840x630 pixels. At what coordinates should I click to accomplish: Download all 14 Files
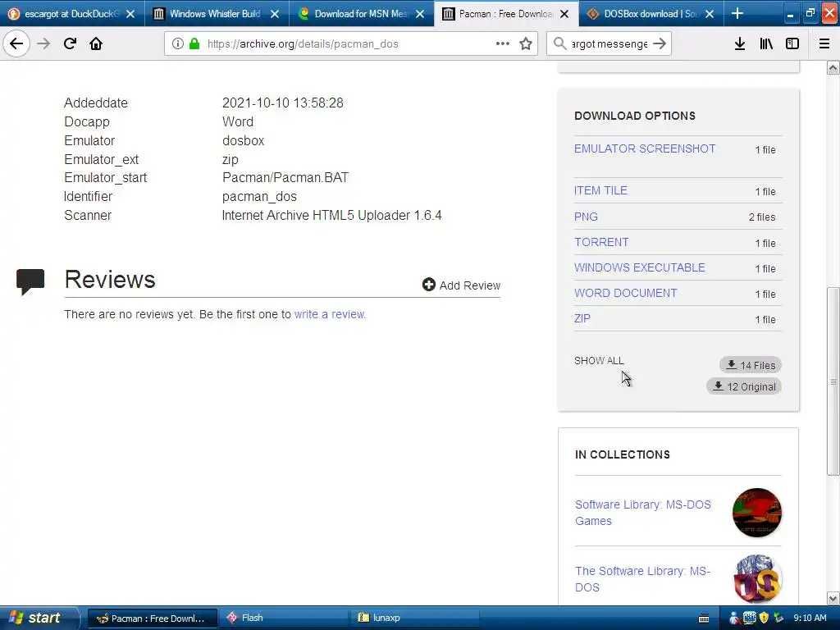coord(751,365)
